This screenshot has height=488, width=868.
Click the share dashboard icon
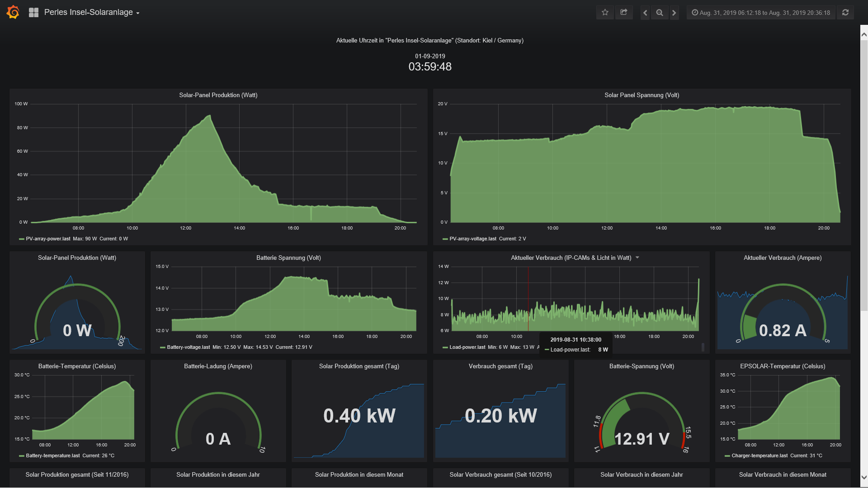[624, 13]
